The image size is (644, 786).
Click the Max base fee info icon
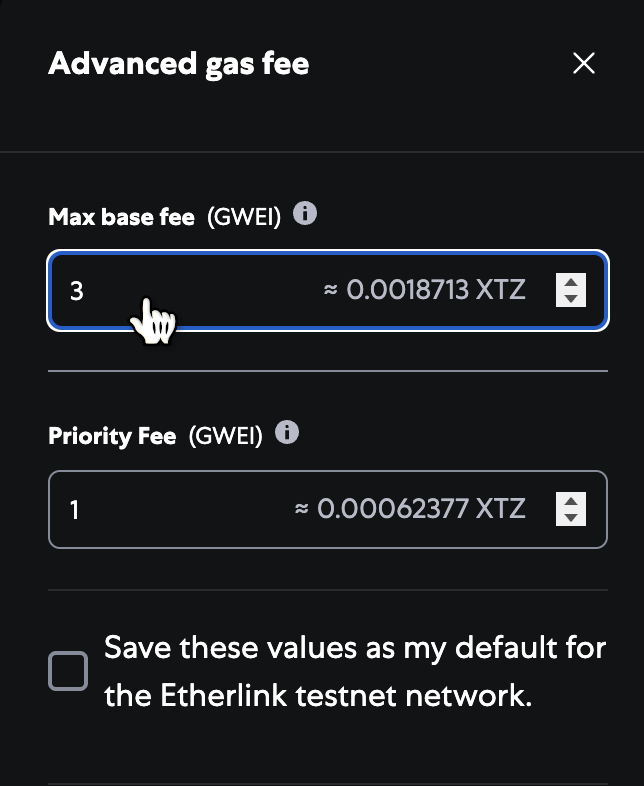point(306,214)
